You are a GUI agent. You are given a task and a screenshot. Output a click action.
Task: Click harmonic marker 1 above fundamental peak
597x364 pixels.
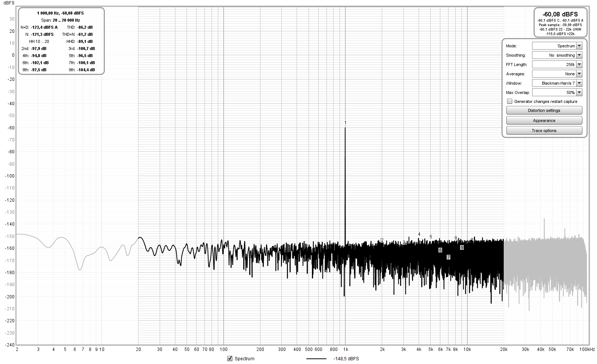point(346,123)
